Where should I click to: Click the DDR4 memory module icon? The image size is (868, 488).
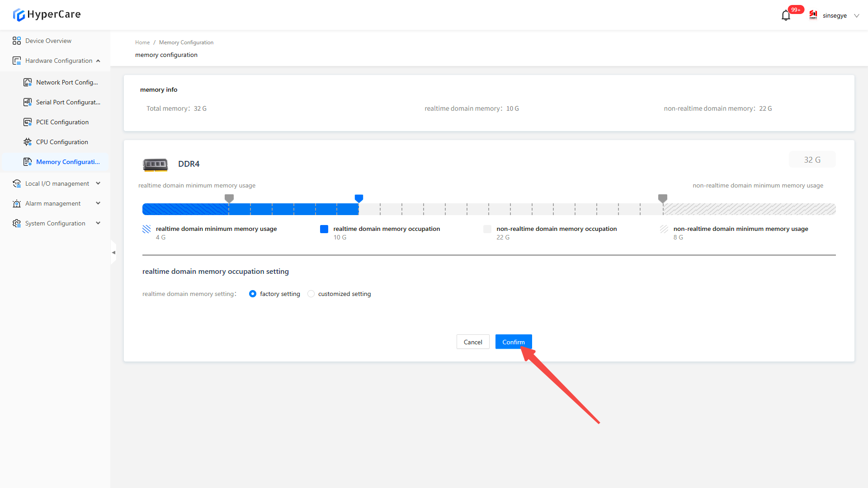coord(155,164)
